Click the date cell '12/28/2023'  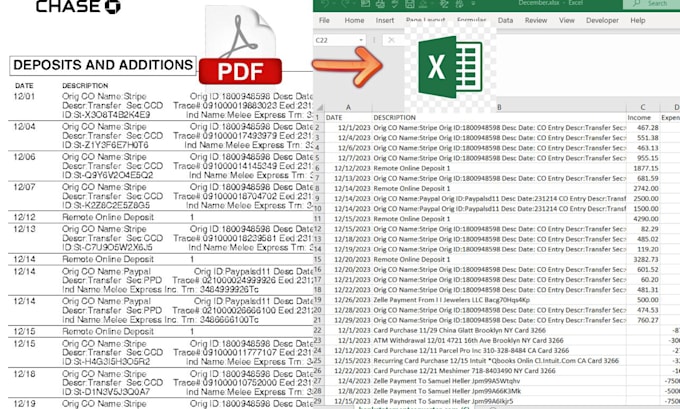[348, 310]
